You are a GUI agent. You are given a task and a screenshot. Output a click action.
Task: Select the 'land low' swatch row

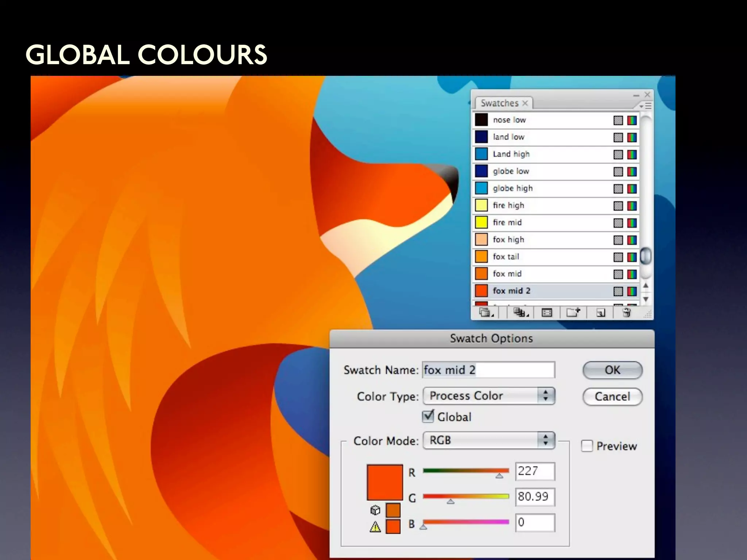point(556,137)
